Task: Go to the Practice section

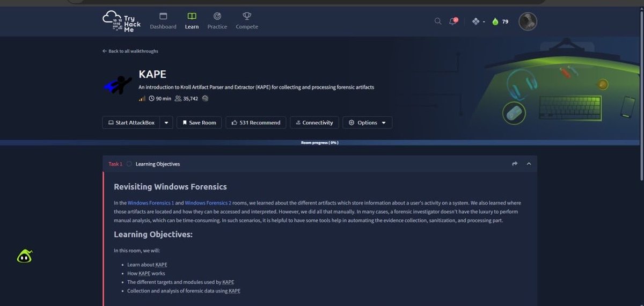Action: [x=217, y=21]
